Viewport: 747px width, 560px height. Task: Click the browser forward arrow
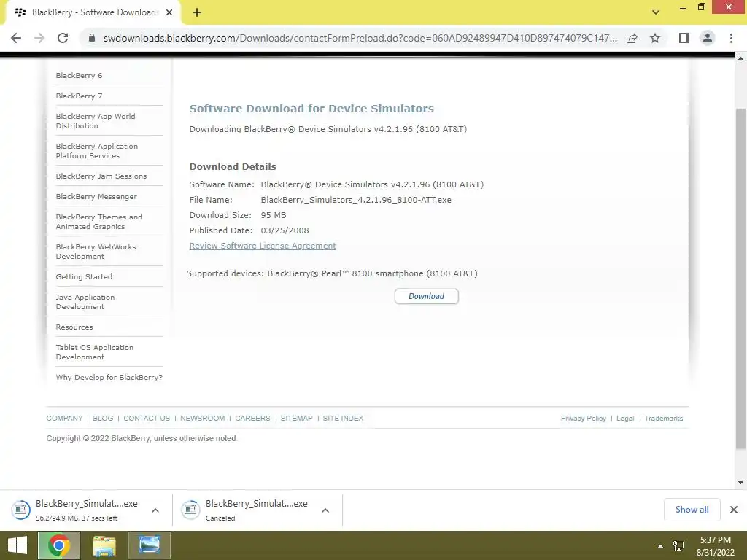39,38
